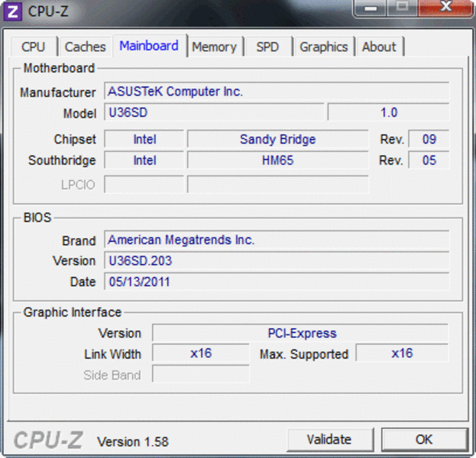Viewport: 476px width, 458px height.
Task: Open the Caches tab
Action: (x=86, y=47)
